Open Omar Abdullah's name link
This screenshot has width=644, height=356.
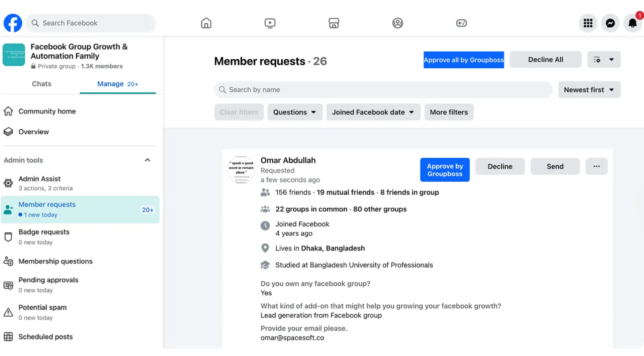pos(288,160)
